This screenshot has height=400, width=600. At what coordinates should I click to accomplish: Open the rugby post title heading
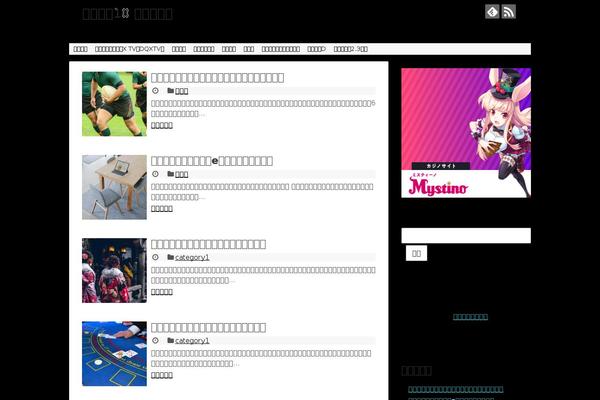(217, 78)
